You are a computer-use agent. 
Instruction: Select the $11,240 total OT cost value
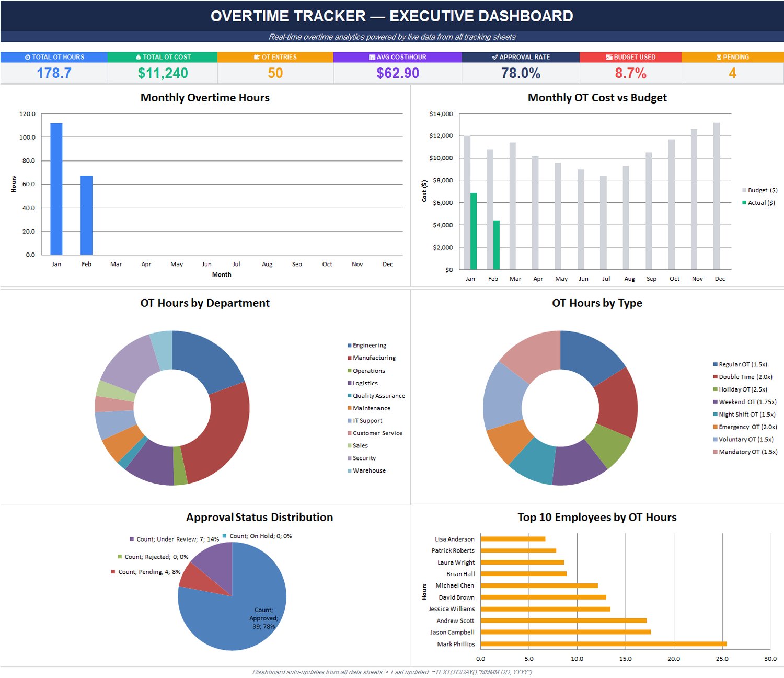(163, 73)
